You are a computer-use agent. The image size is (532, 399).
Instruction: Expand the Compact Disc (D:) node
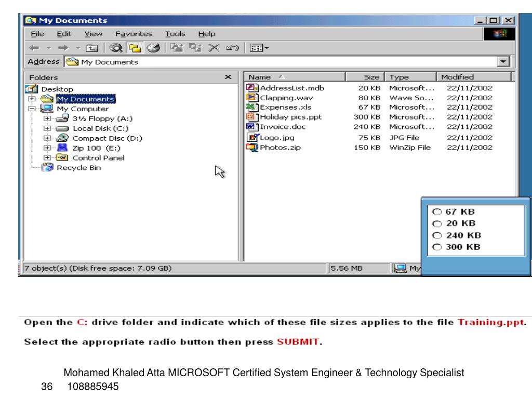[47, 138]
